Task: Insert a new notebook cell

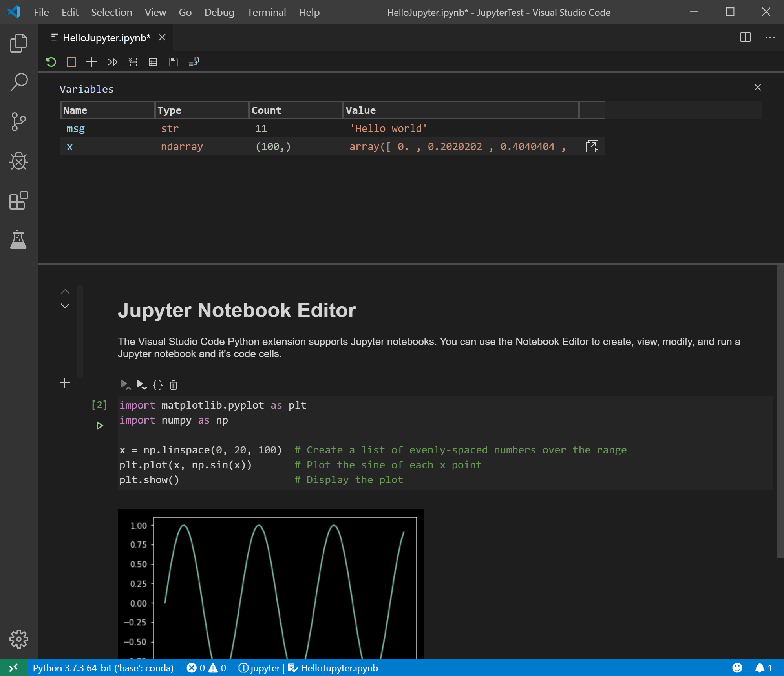Action: [x=91, y=62]
